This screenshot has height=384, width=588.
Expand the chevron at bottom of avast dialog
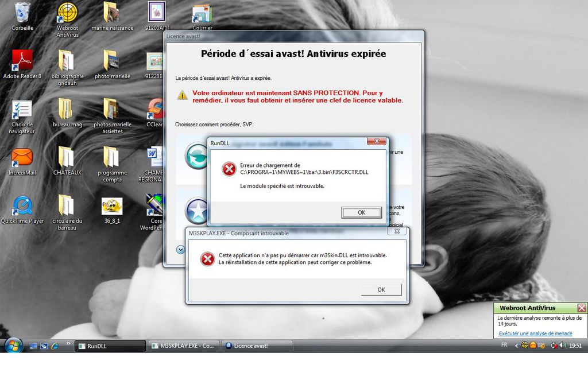pos(181,250)
